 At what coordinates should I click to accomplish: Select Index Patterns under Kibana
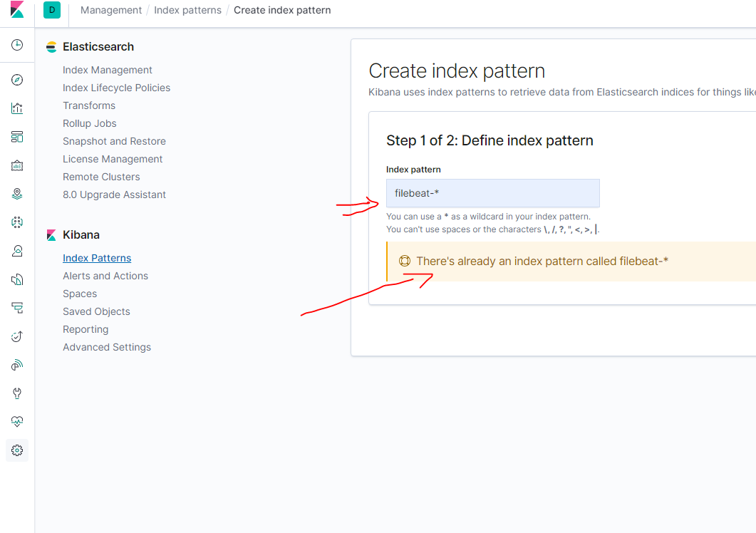click(x=97, y=258)
